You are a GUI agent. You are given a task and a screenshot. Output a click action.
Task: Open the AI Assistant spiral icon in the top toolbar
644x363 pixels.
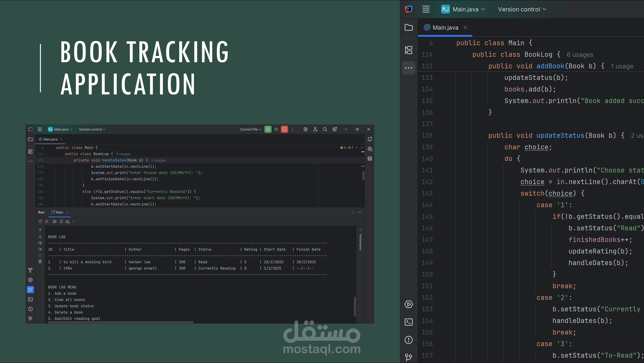point(305,129)
